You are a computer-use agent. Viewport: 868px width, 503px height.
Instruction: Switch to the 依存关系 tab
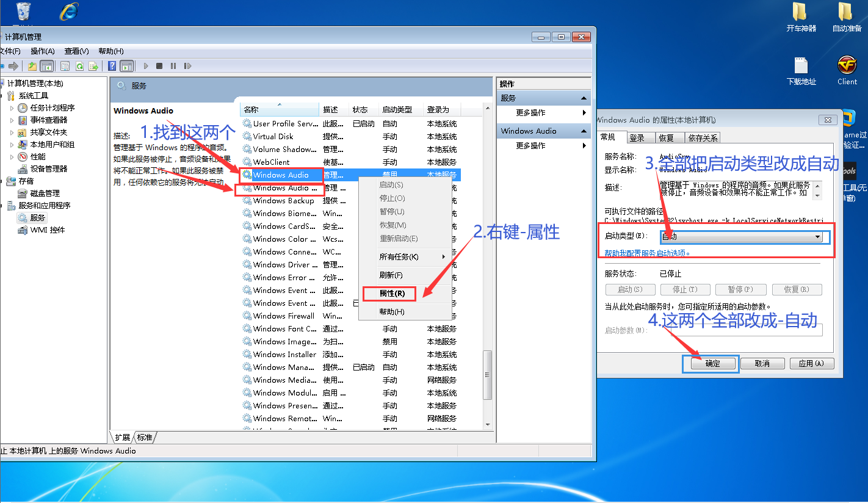703,138
